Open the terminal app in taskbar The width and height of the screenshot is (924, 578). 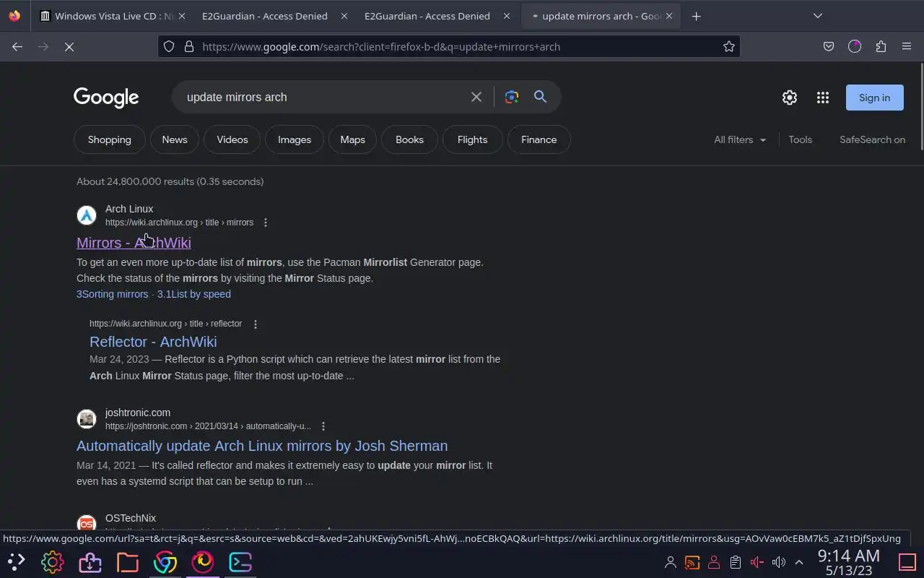pyautogui.click(x=240, y=561)
